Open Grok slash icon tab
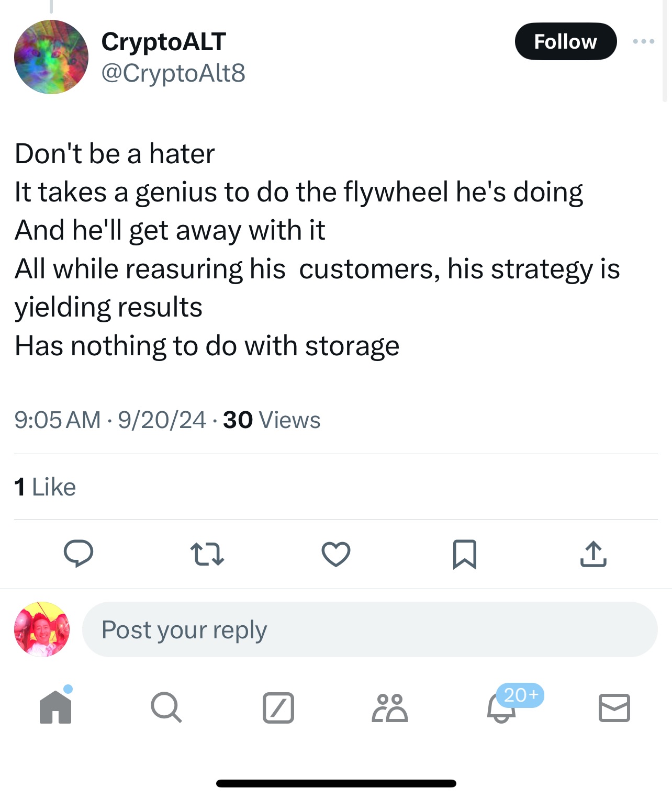 point(278,707)
